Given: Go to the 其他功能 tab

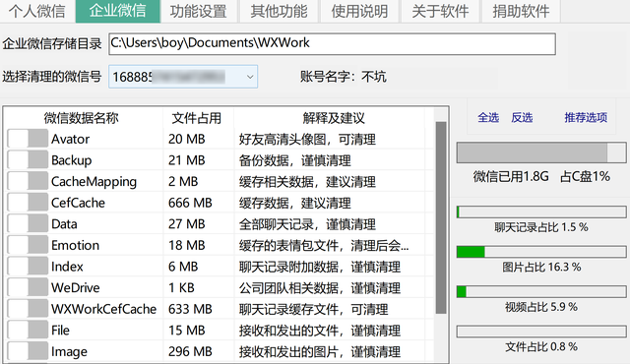Looking at the screenshot, I should (279, 11).
